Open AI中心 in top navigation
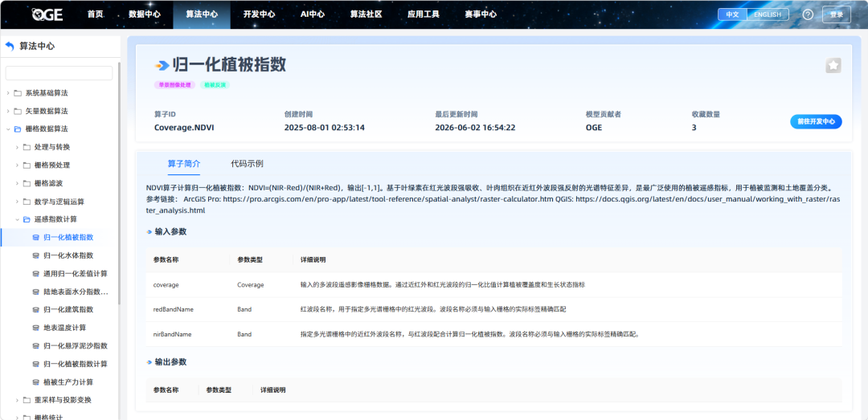The image size is (868, 420). pyautogui.click(x=312, y=14)
